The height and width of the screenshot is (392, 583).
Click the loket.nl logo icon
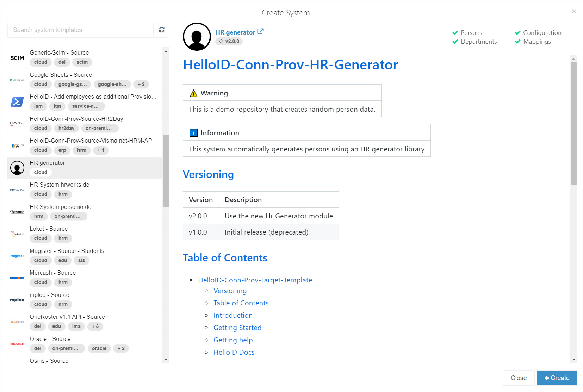tap(17, 234)
